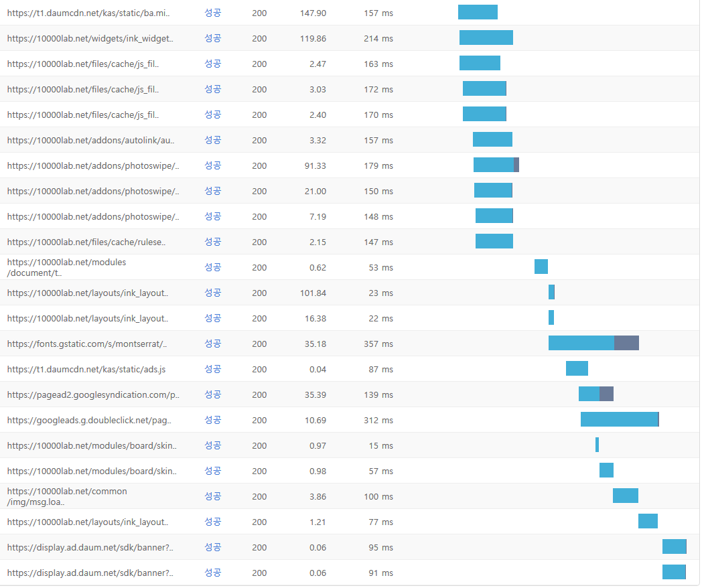The image size is (706, 588).
Task: Select the display.ad.daum.net URL taking 95 ms
Action: (90, 547)
